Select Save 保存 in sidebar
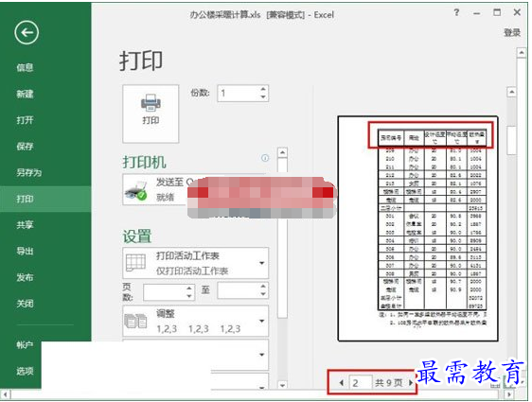Screen dimensions: 532x402 (x=25, y=147)
